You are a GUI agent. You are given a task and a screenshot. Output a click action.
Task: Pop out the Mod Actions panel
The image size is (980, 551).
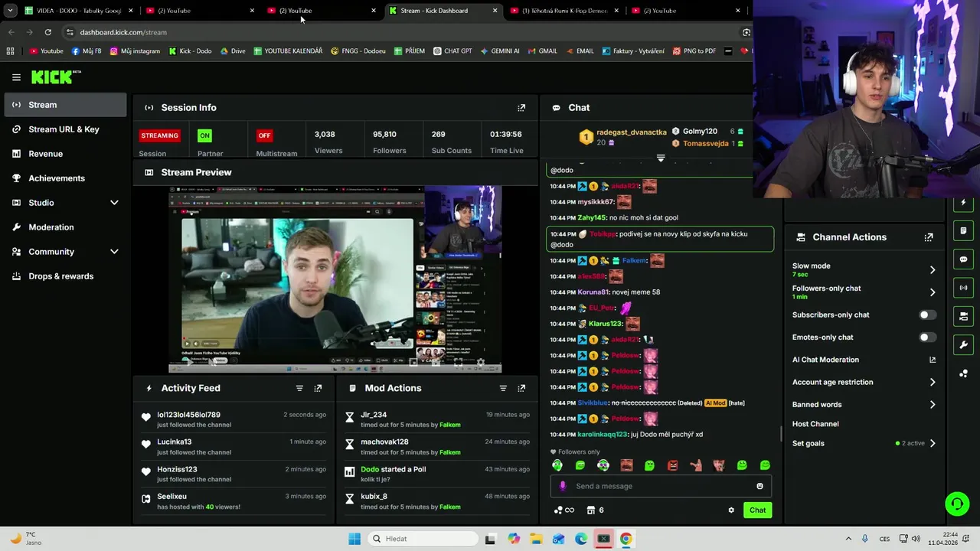click(x=521, y=388)
